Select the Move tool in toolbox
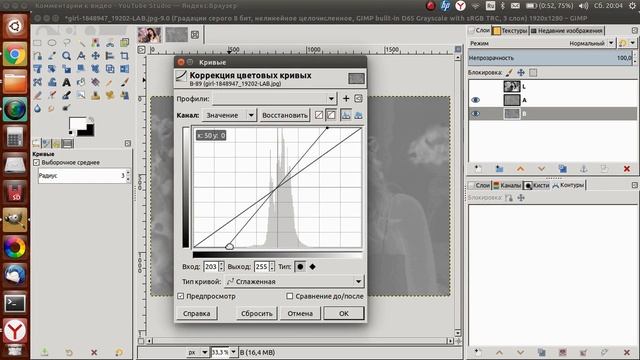The image size is (640, 360). click(x=96, y=56)
